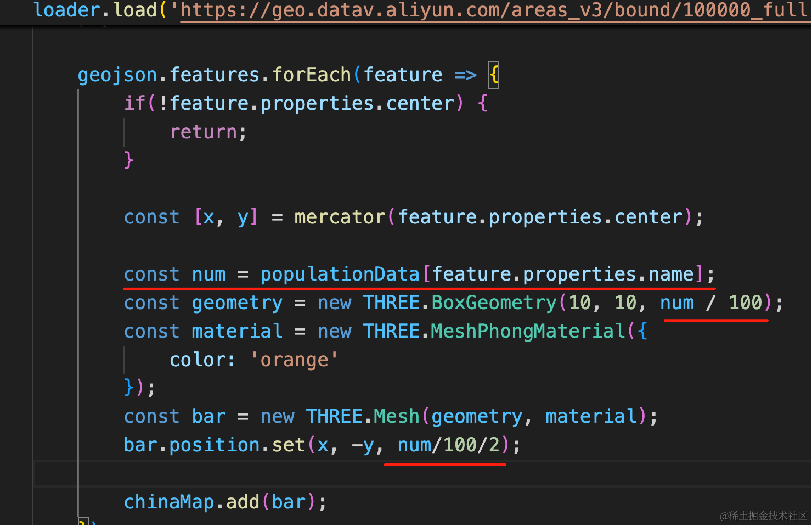Click 'num/100/2' in position.set arguments
812x526 pixels.
click(449, 445)
